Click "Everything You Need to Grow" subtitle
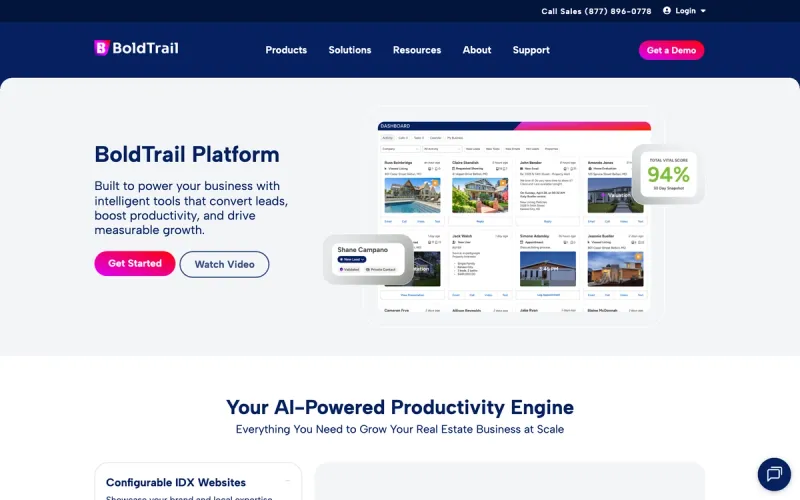This screenshot has width=800, height=500. [x=400, y=429]
